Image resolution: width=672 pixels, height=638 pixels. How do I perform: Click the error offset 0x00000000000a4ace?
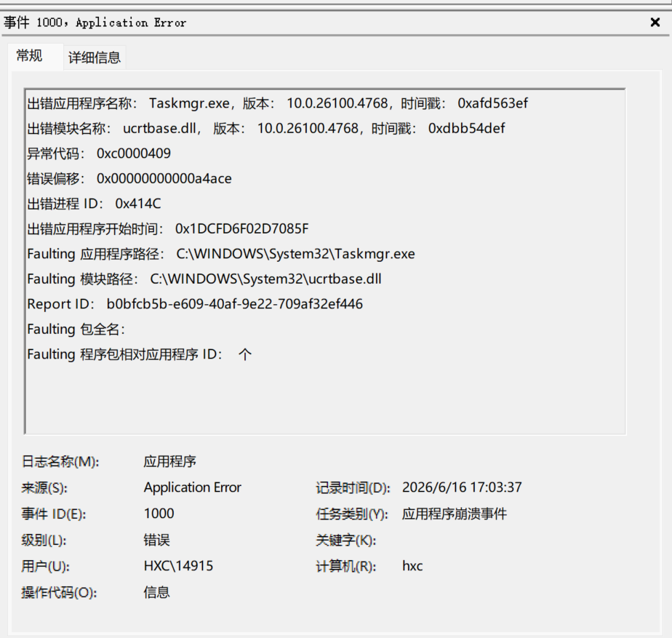pos(164,178)
